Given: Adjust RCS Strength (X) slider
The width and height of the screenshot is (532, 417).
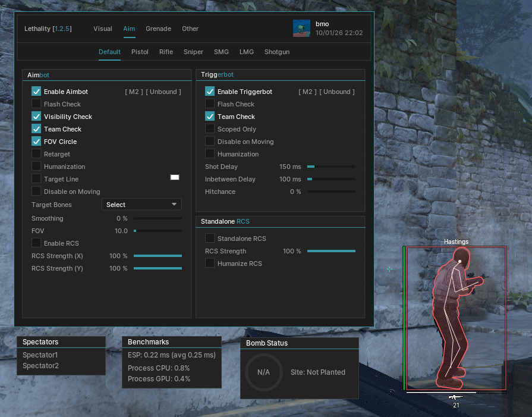Looking at the screenshot, I should point(158,256).
